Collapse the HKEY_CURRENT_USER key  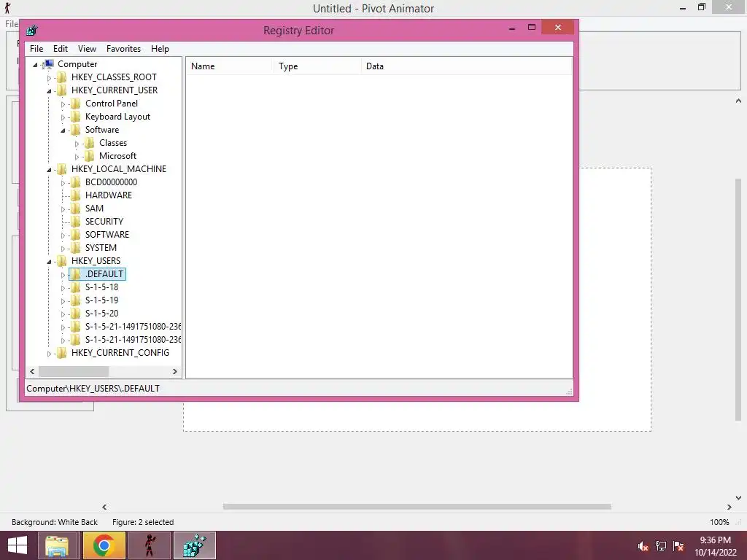49,91
